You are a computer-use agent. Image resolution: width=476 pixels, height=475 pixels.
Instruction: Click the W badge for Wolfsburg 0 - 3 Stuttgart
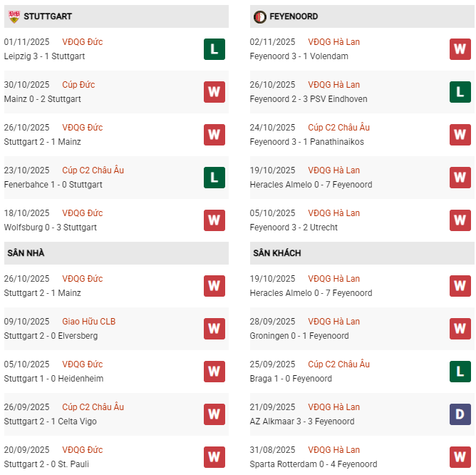214,220
